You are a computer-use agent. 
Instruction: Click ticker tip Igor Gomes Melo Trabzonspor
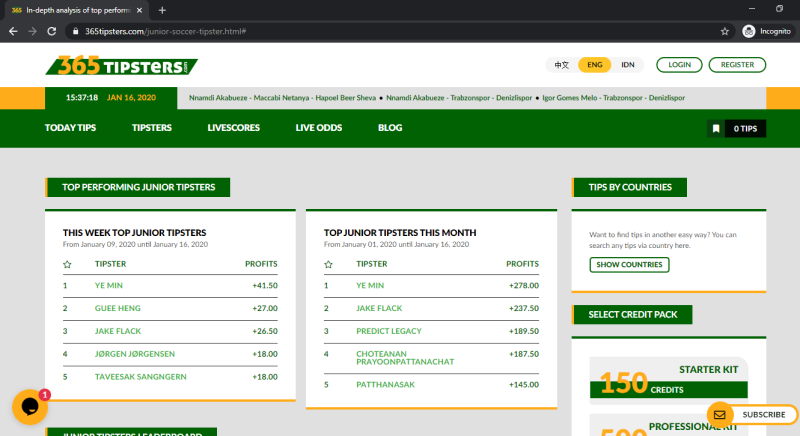click(613, 97)
